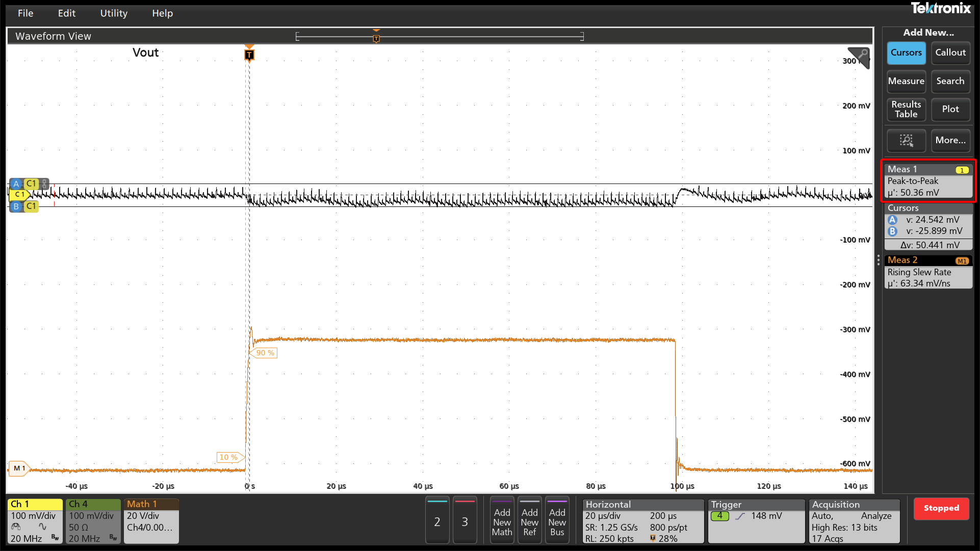Open the File menu
This screenshot has width=980, height=551.
(25, 13)
